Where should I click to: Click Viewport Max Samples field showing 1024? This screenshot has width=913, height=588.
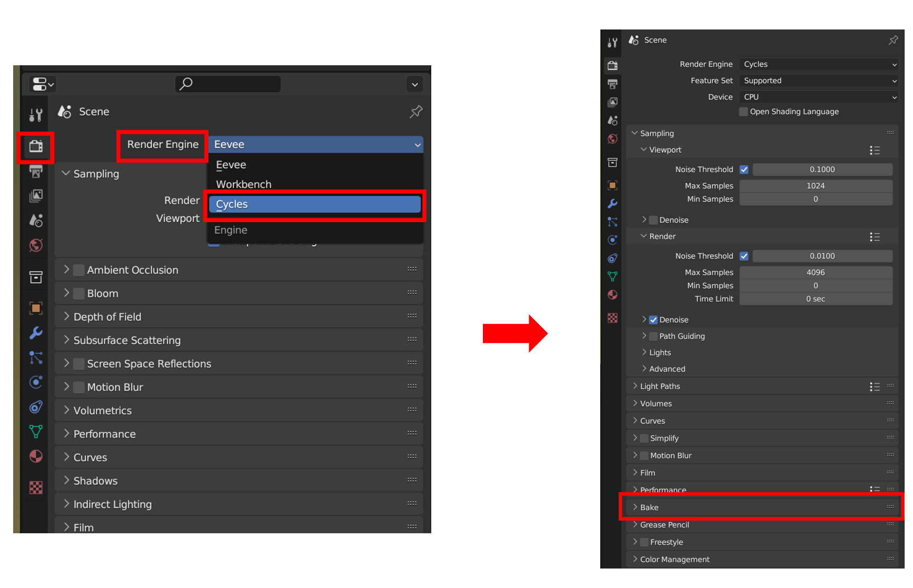(816, 186)
